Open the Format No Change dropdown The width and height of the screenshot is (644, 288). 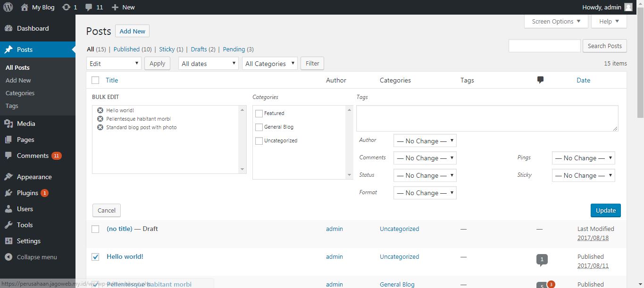click(x=425, y=193)
